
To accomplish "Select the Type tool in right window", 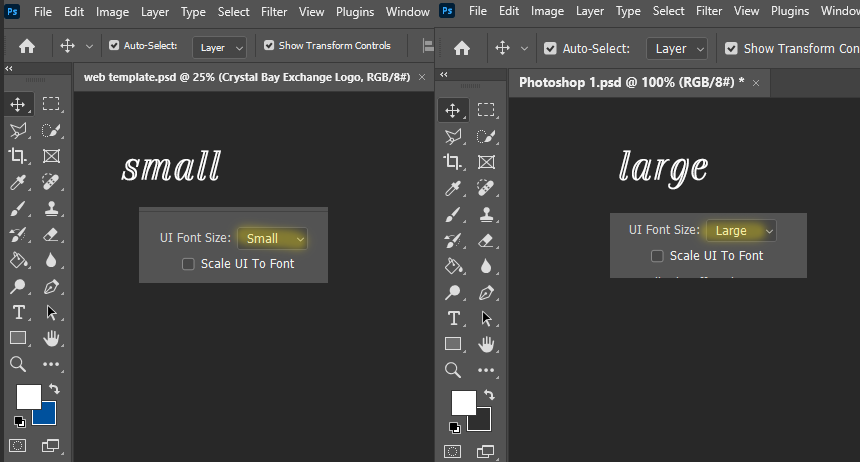I will [453, 318].
